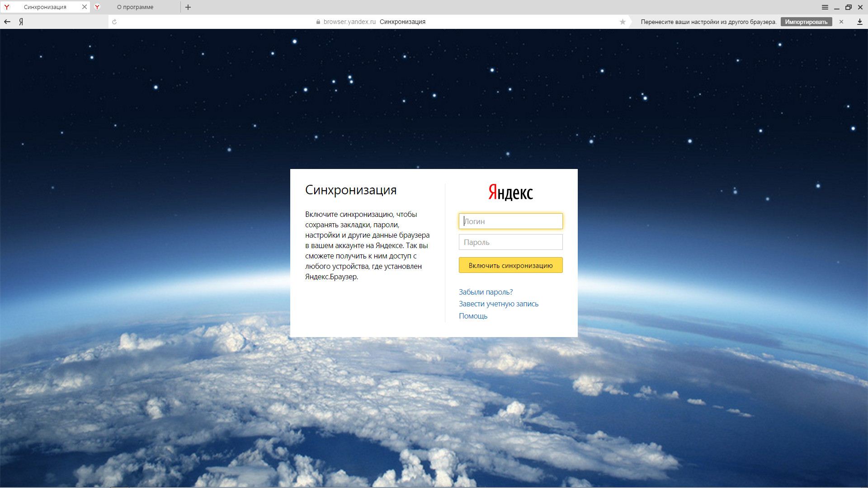The image size is (868, 488).
Task: Select the Синхронизация tab
Action: 45,7
